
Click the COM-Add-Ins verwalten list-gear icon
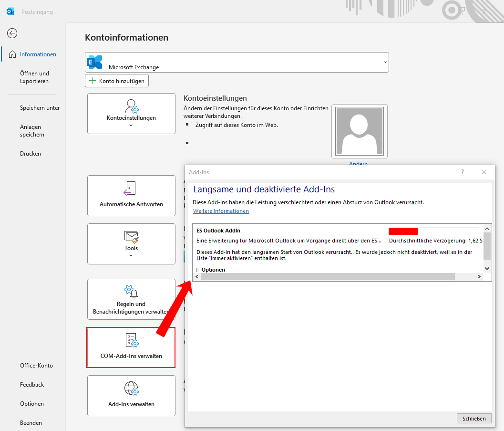coord(132,340)
